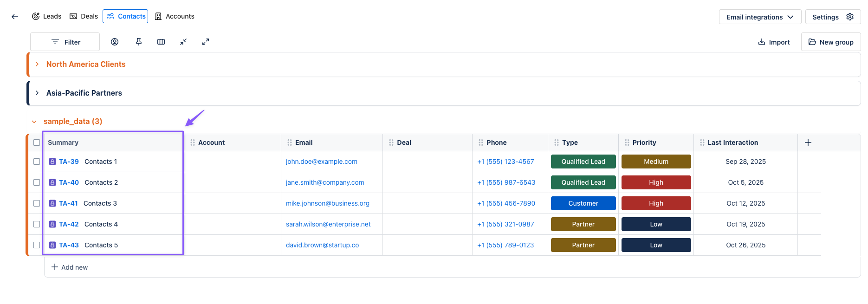868x304 pixels.
Task: Expand the Asia-Pacific Partners group
Action: coord(37,93)
